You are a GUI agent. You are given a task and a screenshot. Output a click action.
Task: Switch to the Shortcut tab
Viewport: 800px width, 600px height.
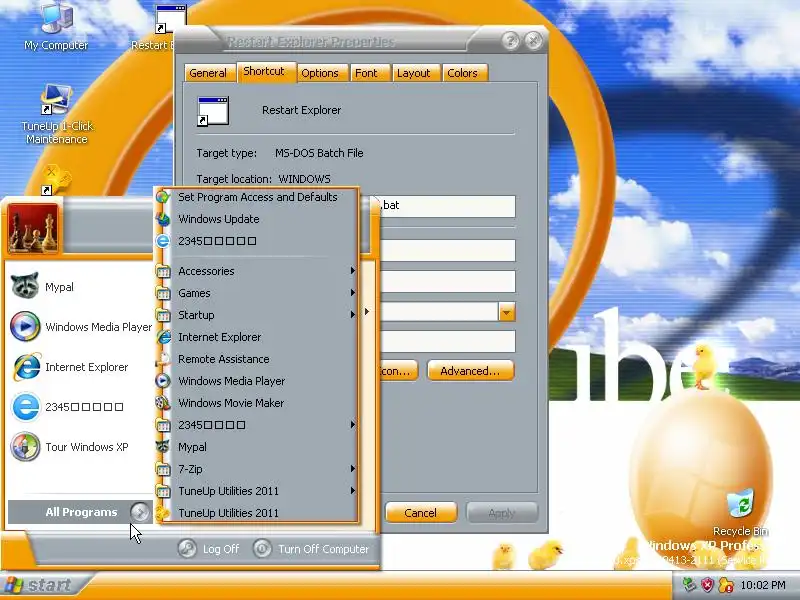(264, 71)
